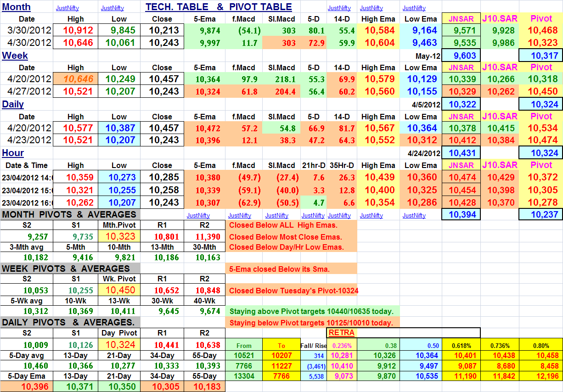Select JNSAR value 9,571
This screenshot has width=563, height=392.
click(461, 30)
